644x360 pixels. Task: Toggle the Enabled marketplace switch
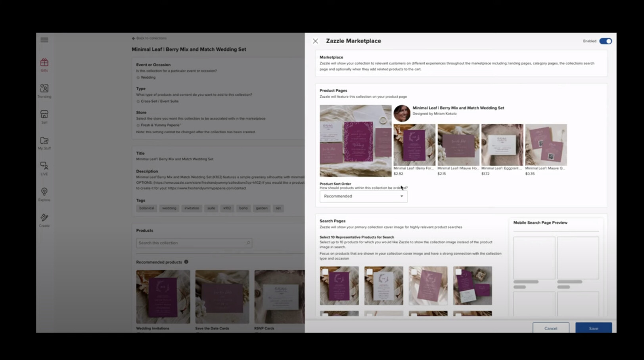click(x=606, y=41)
